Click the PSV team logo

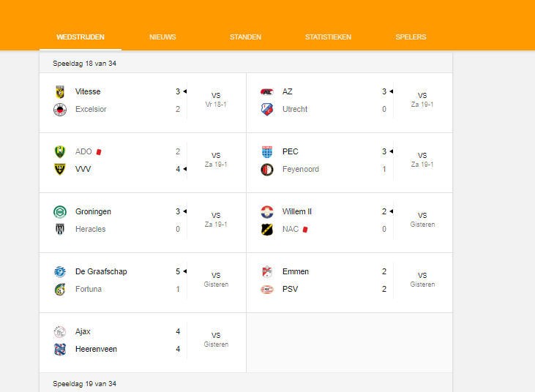[x=267, y=290]
